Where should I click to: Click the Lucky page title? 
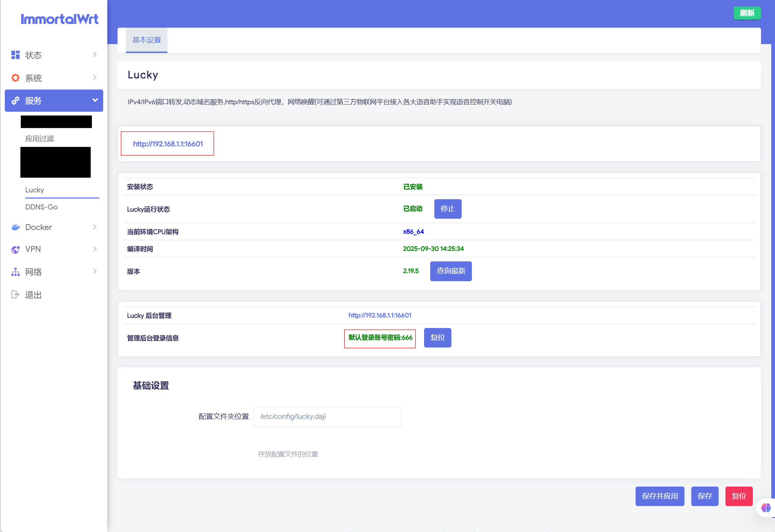pyautogui.click(x=143, y=75)
